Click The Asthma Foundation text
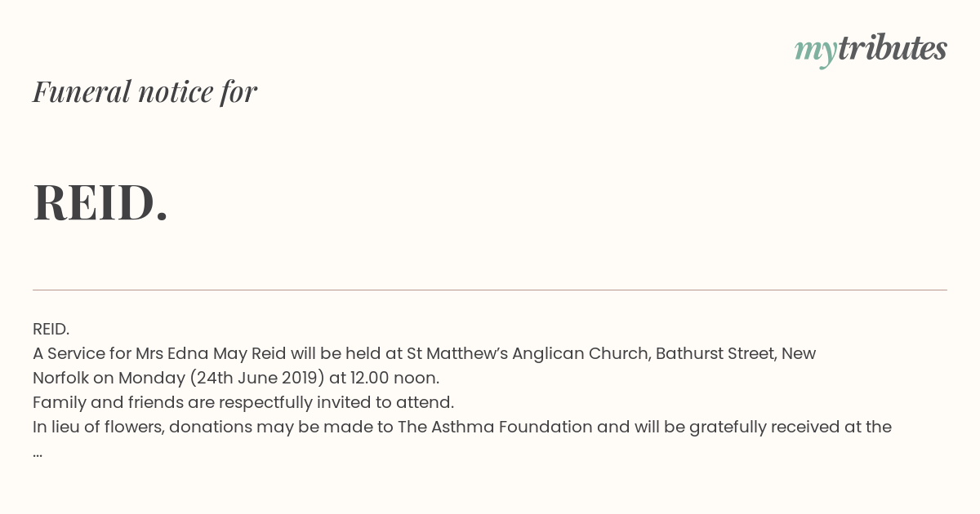Image resolution: width=980 pixels, height=514 pixels. click(x=495, y=428)
